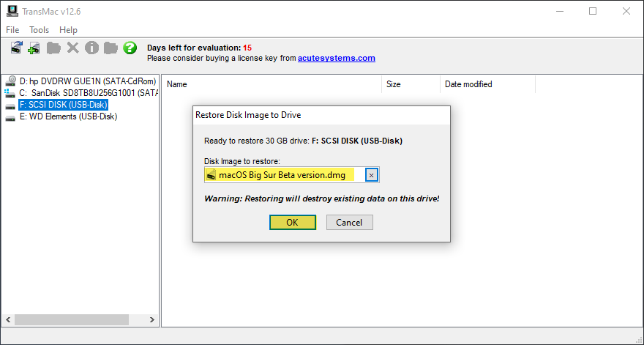Click the gray X delete toolbar icon
Screen dimensions: 644x345
pyautogui.click(x=72, y=48)
